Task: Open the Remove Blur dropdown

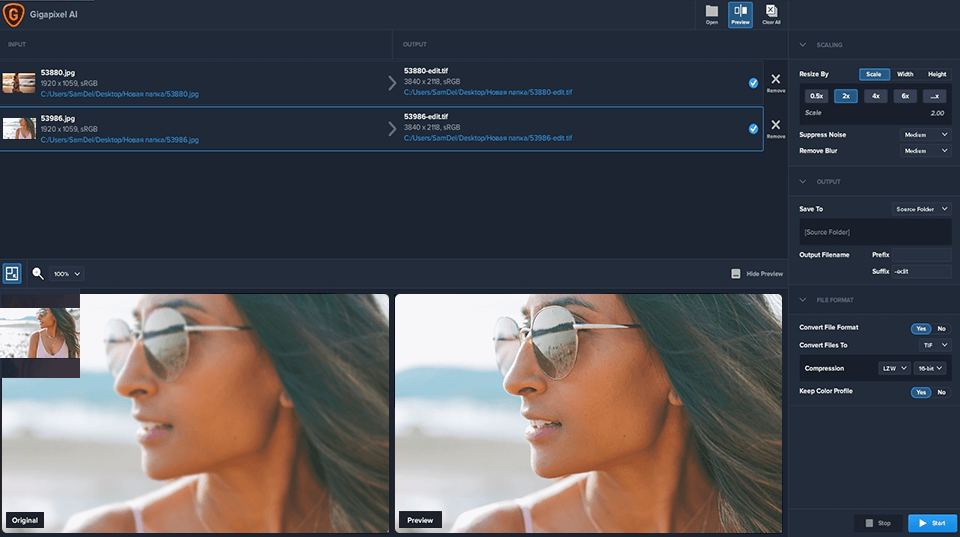Action: pos(925,151)
